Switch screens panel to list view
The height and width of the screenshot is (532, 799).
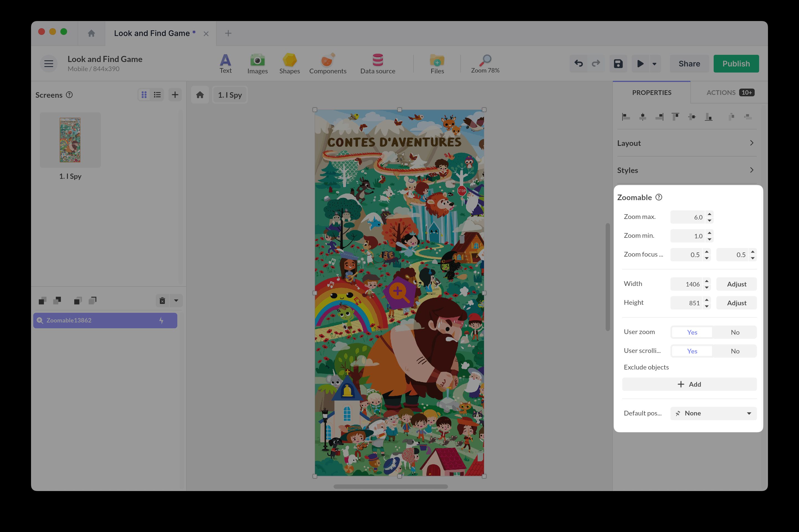(157, 95)
